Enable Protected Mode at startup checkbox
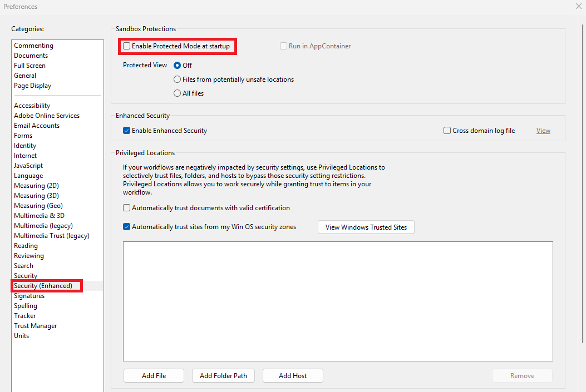 click(127, 46)
